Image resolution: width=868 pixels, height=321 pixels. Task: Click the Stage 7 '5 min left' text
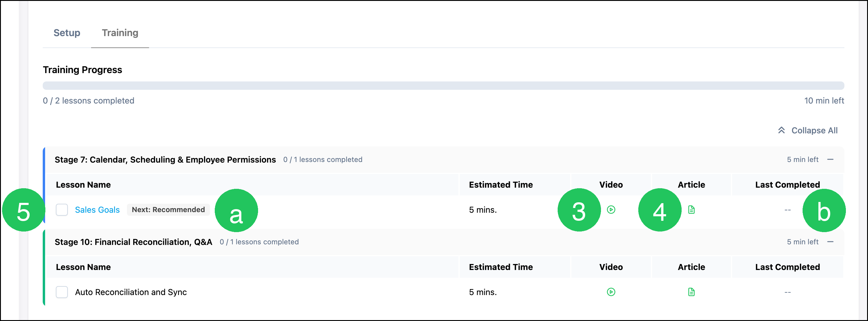(x=802, y=160)
